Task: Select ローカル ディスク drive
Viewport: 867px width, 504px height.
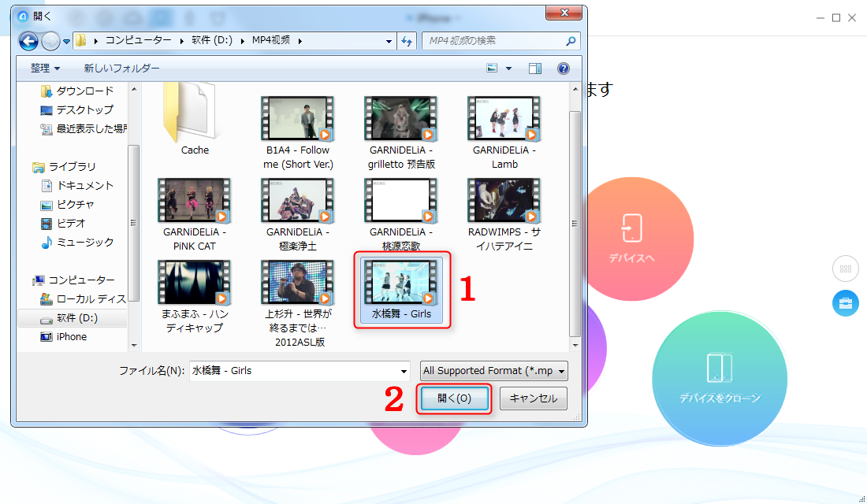Action: [x=83, y=299]
